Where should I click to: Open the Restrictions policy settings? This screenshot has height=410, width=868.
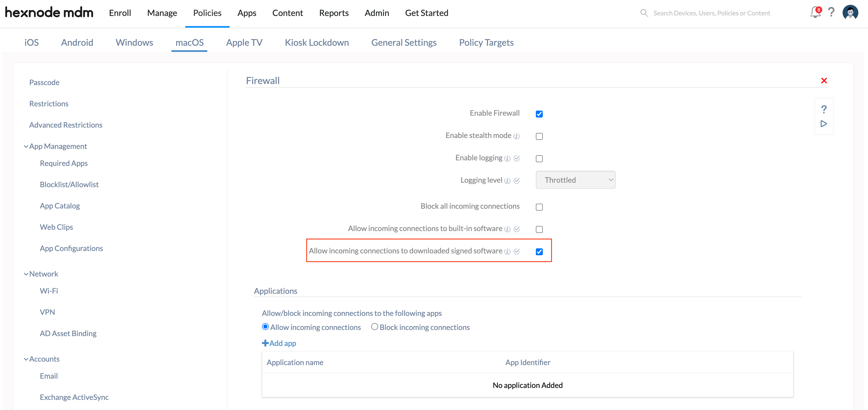pos(48,104)
